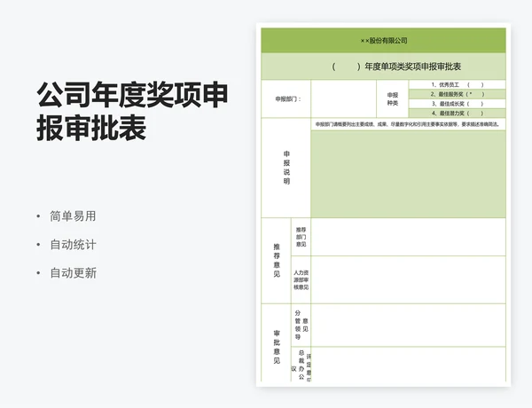Click the empty field beside 分管领导意见
532x408 pixels.
tap(408, 324)
